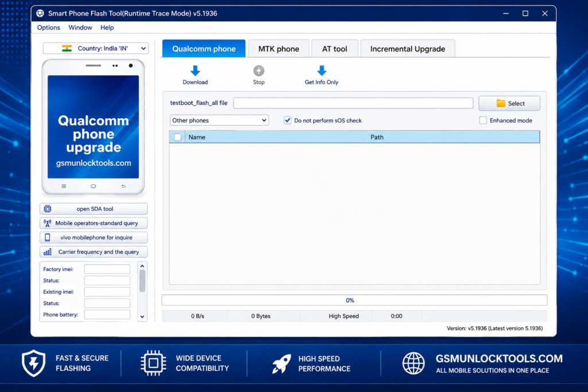The width and height of the screenshot is (588, 392).
Task: Click the app logo icon in the title bar
Action: (x=40, y=14)
